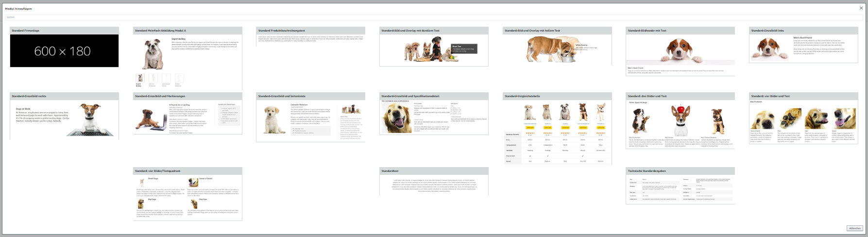Screen dimensions: 868x237
Task: Close the Modul hinzufügen dialog
Action: [861, 8]
